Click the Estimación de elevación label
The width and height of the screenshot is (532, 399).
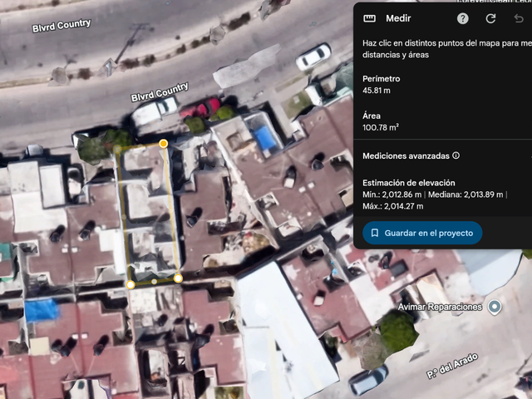pos(408,183)
